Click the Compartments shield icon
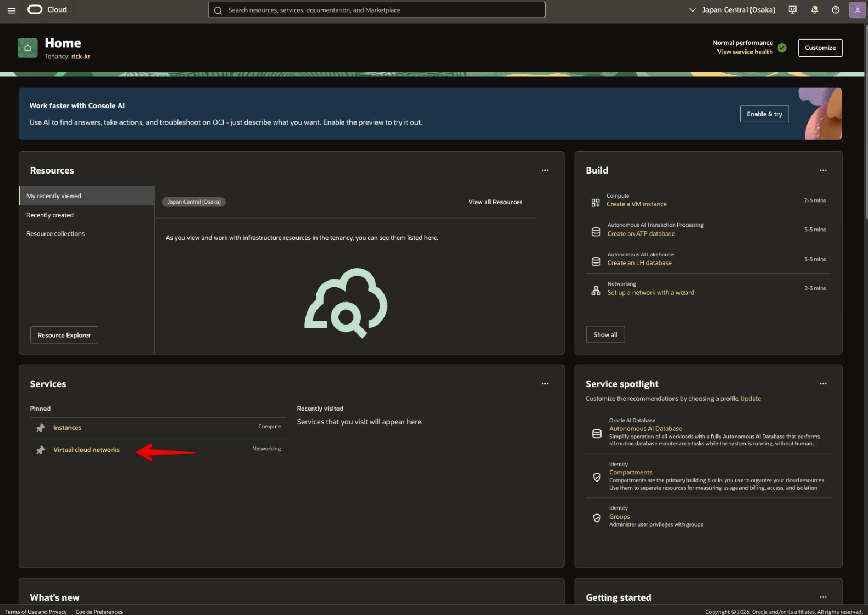Screen dimensions: 868x615 pos(597,477)
